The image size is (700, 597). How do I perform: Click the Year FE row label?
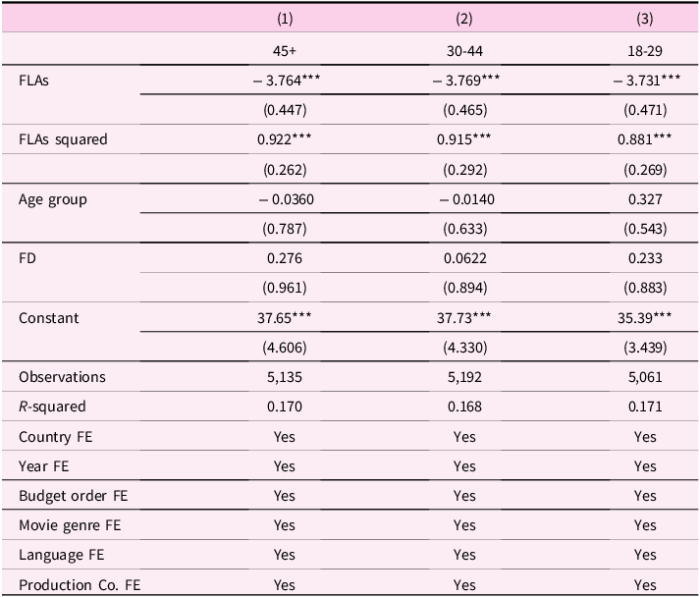click(x=44, y=466)
